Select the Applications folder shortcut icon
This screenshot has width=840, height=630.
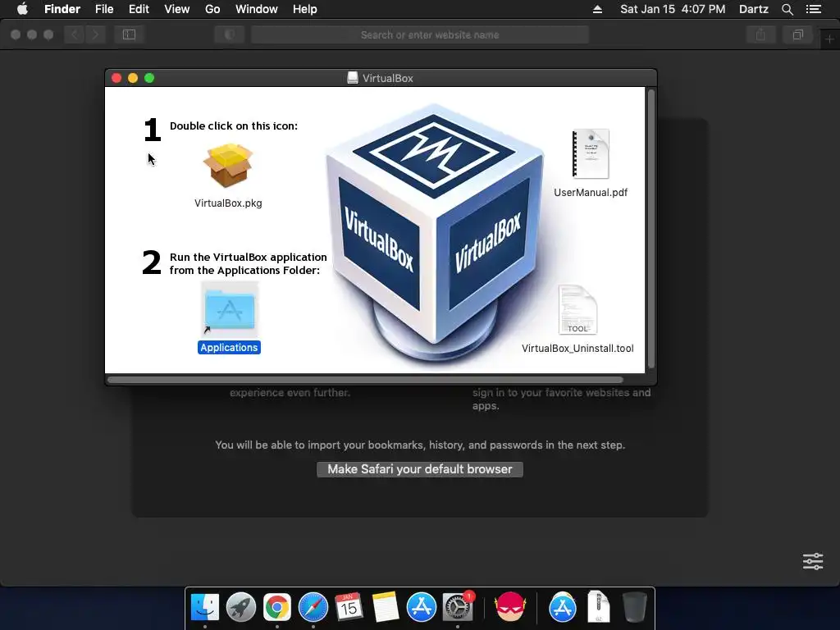[x=230, y=309]
